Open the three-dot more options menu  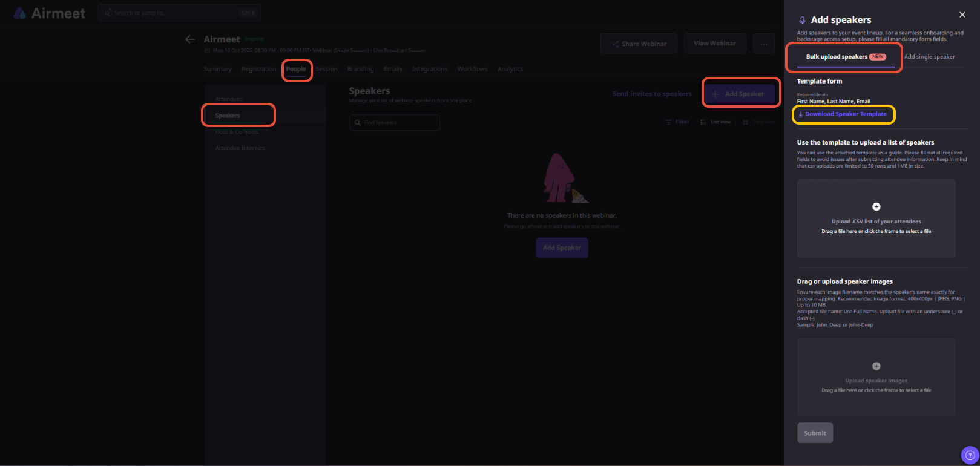click(x=764, y=44)
